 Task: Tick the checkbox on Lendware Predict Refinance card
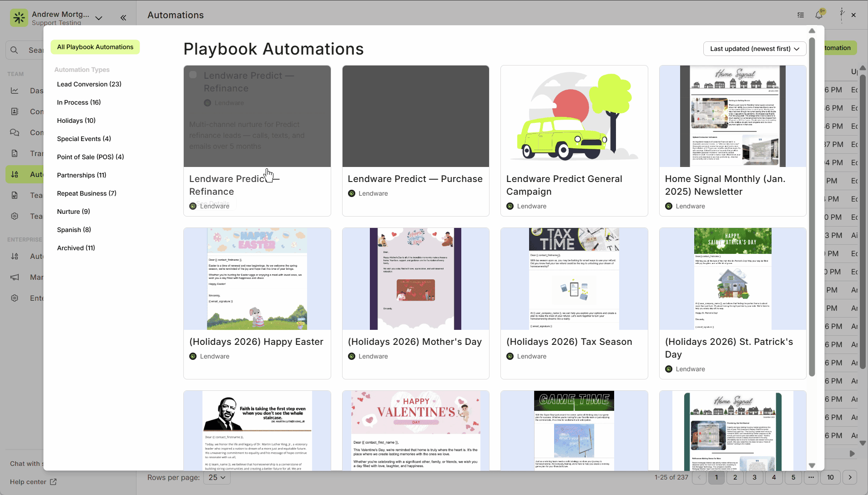pyautogui.click(x=193, y=75)
